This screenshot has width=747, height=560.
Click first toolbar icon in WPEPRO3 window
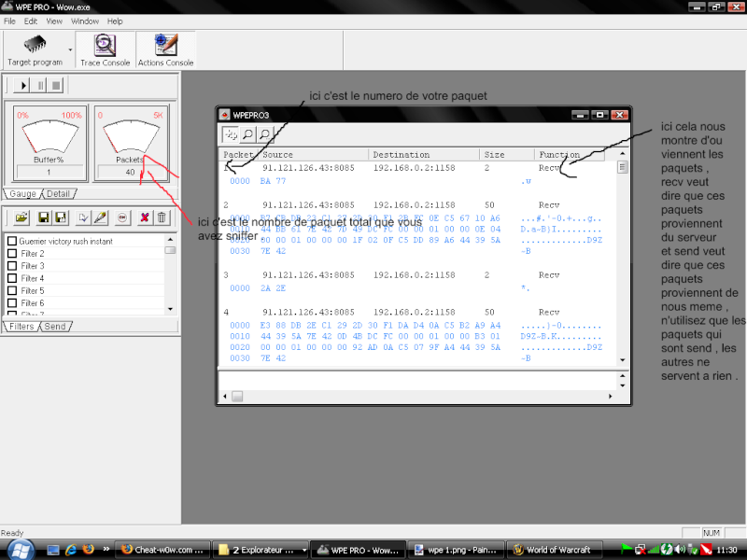tap(231, 134)
